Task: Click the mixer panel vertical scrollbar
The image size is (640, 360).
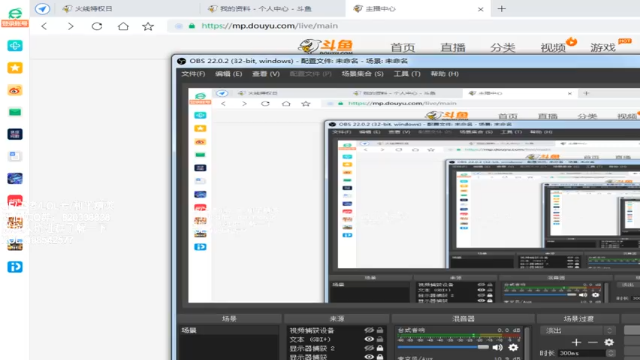Action: [527, 343]
